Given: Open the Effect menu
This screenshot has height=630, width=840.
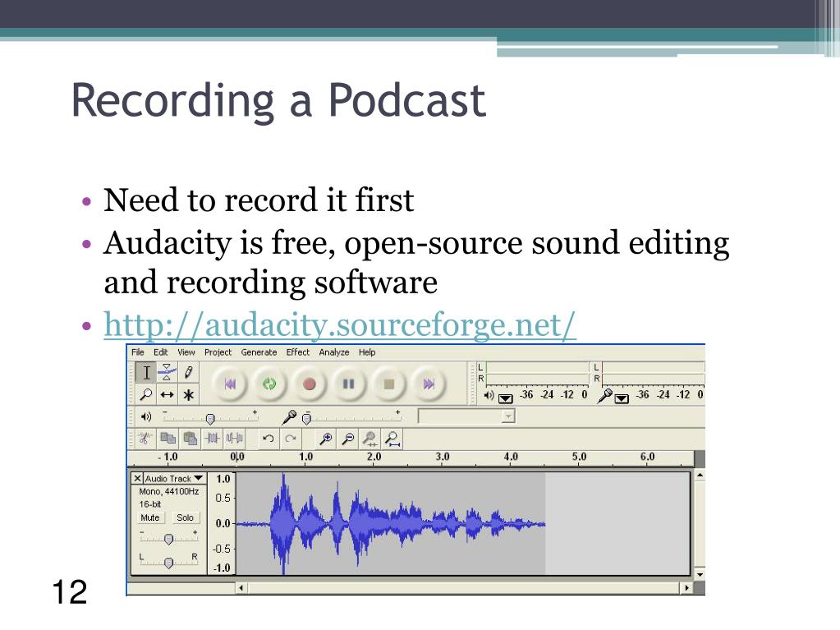Looking at the screenshot, I should click(298, 352).
